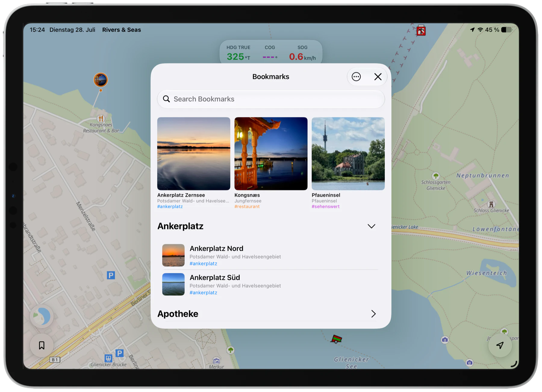Select the Ankerplatz Süd title text
The image size is (542, 392).
pos(215,277)
